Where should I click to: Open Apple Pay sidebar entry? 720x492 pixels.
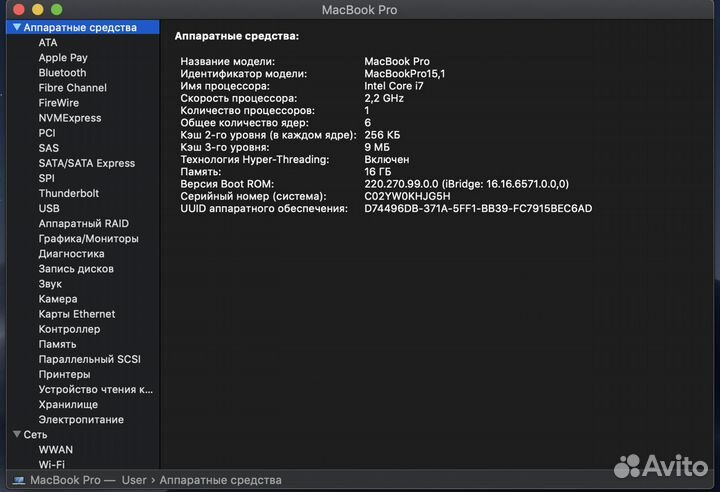[63, 58]
